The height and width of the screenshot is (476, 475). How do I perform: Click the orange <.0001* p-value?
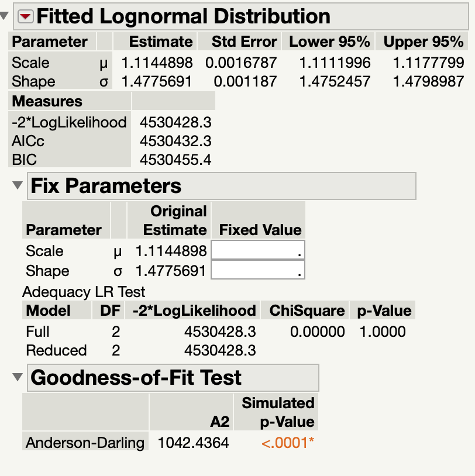pyautogui.click(x=287, y=443)
